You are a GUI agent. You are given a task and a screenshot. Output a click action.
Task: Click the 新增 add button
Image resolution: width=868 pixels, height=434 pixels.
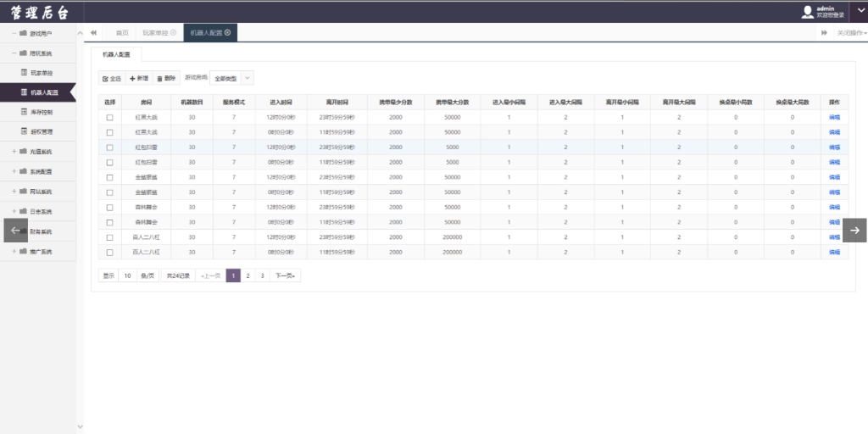pos(139,78)
